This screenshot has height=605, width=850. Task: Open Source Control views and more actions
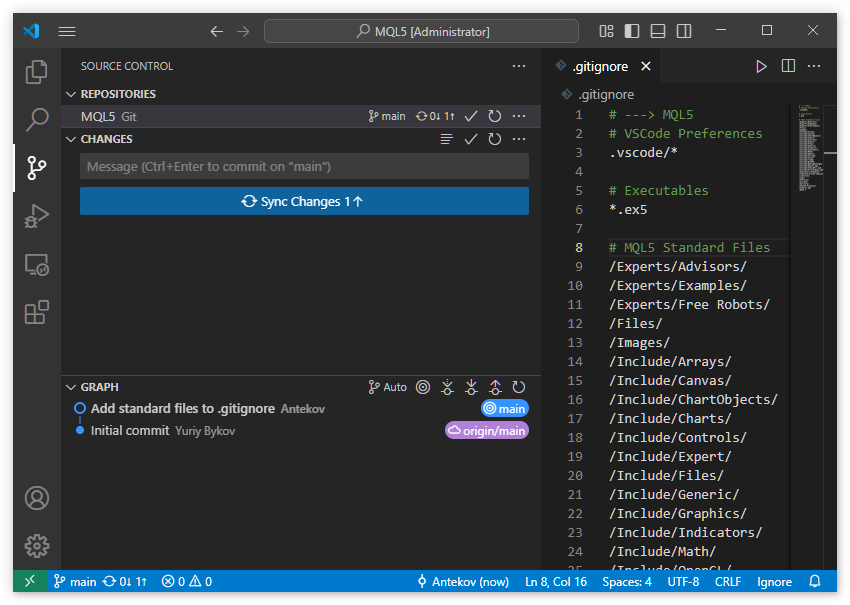(x=519, y=66)
